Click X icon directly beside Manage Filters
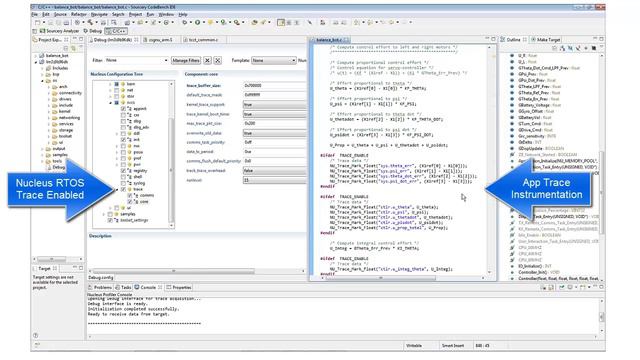 click(x=207, y=60)
